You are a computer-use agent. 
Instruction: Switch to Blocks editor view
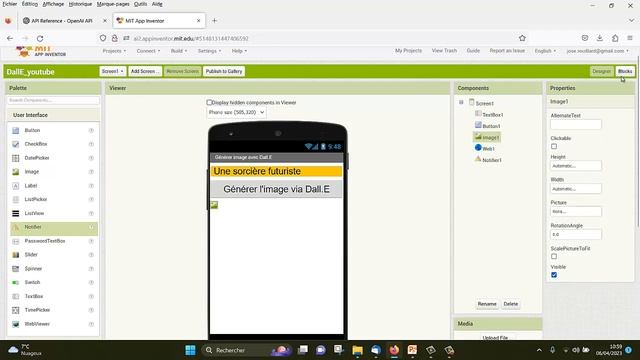click(625, 71)
